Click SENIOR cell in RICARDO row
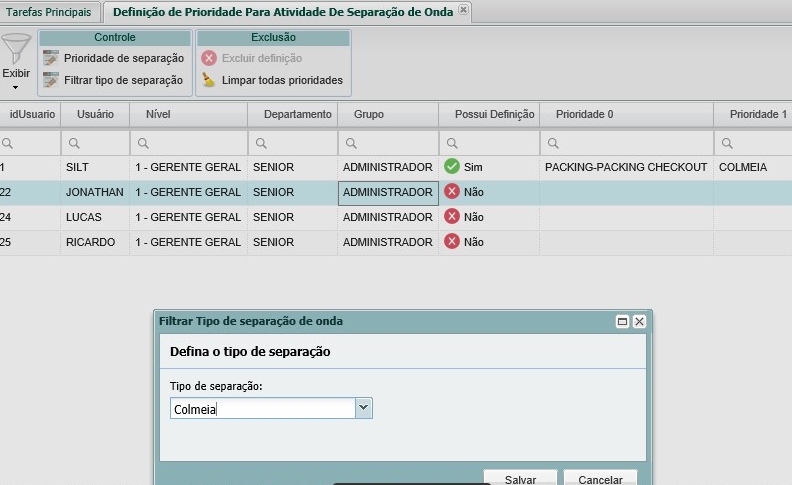792x485 pixels. pyautogui.click(x=293, y=242)
